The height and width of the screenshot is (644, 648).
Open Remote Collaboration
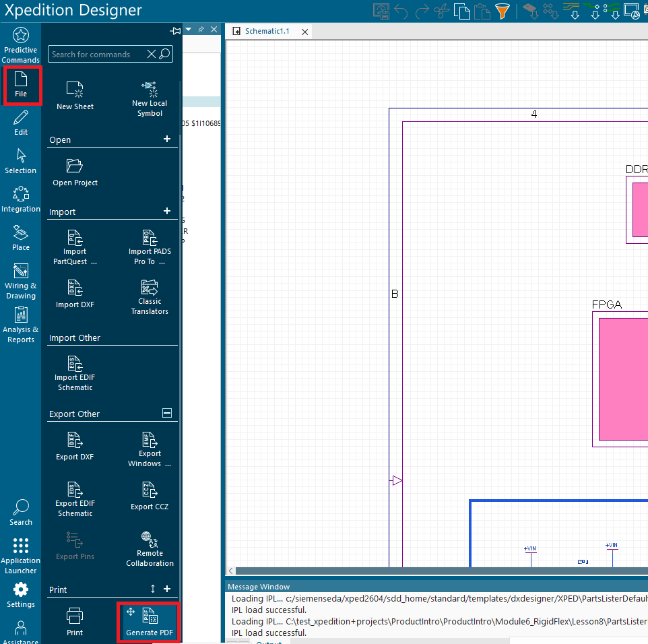point(150,549)
